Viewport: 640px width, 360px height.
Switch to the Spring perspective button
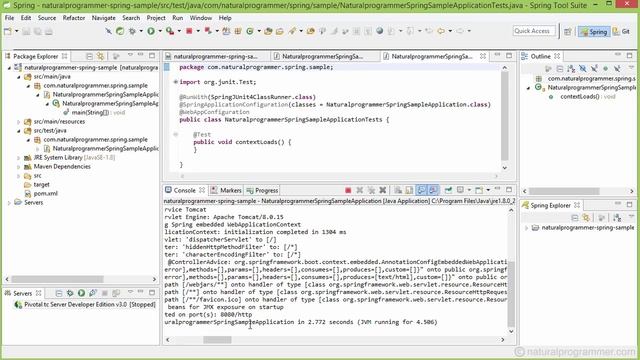tap(594, 31)
